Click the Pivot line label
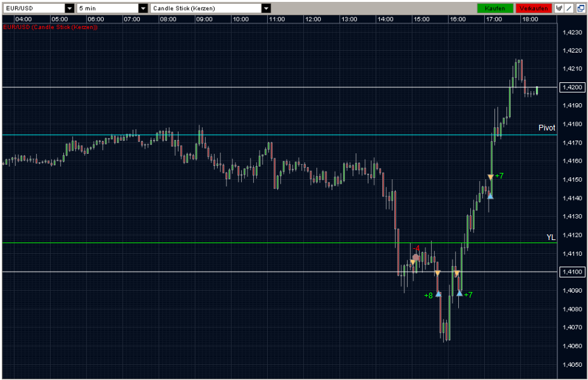The image size is (588, 380). click(547, 128)
